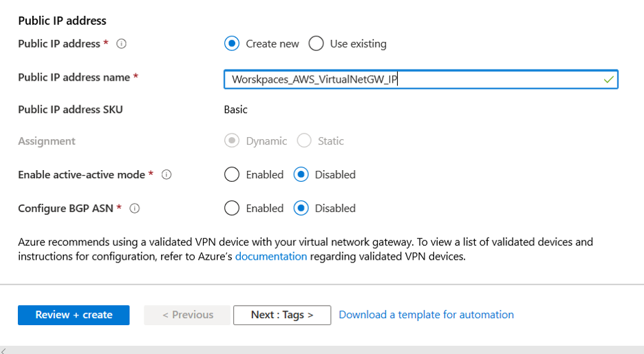The height and width of the screenshot is (354, 644).
Task: Click green validation checkmark in name field
Action: click(608, 80)
